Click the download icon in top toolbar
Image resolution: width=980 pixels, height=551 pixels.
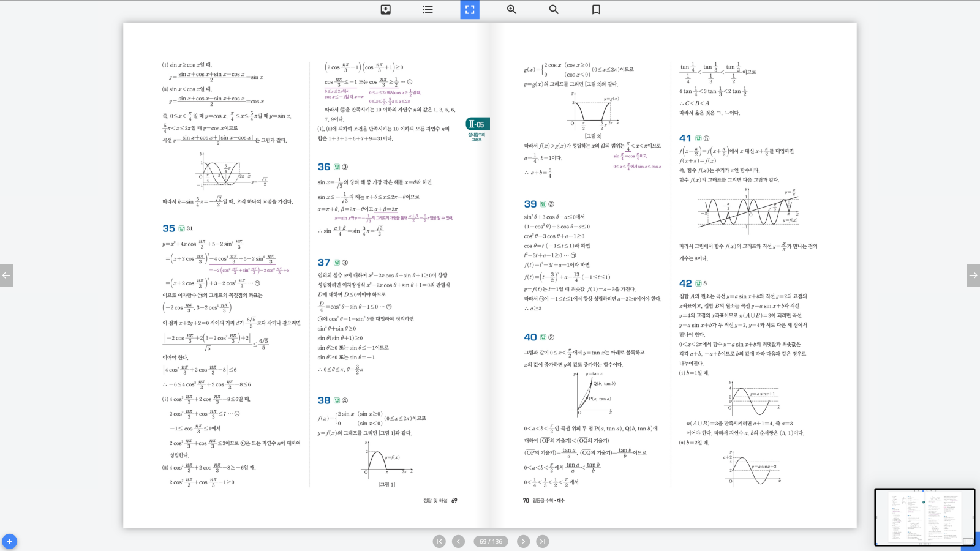point(386,10)
